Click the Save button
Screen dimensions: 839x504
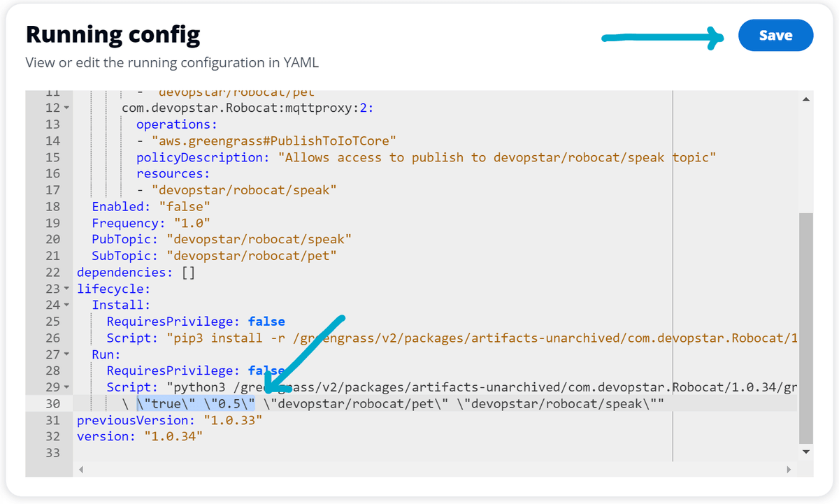pyautogui.click(x=775, y=36)
